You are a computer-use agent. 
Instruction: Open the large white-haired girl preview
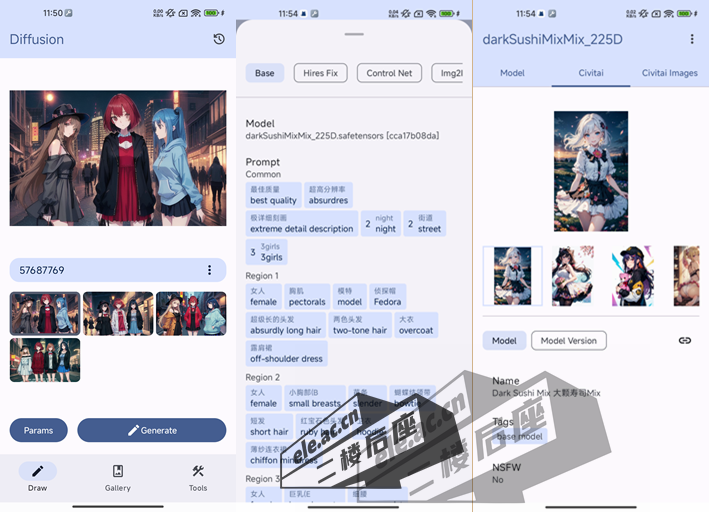click(x=591, y=171)
